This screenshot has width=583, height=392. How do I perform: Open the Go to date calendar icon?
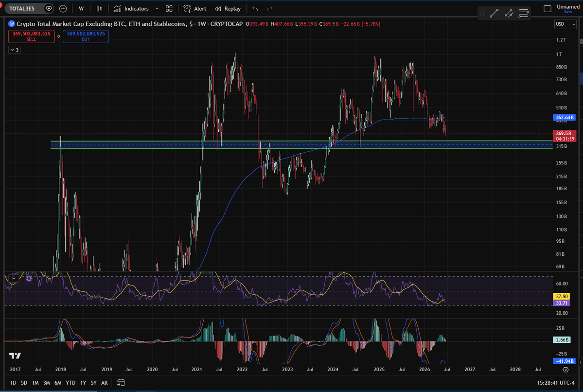[121, 382]
